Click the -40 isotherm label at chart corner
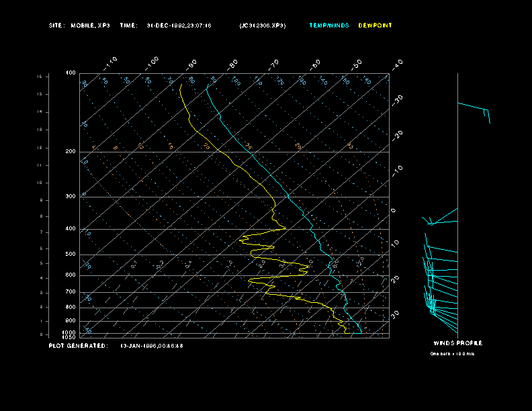Screen dimensions: 532x411 (x=397, y=64)
